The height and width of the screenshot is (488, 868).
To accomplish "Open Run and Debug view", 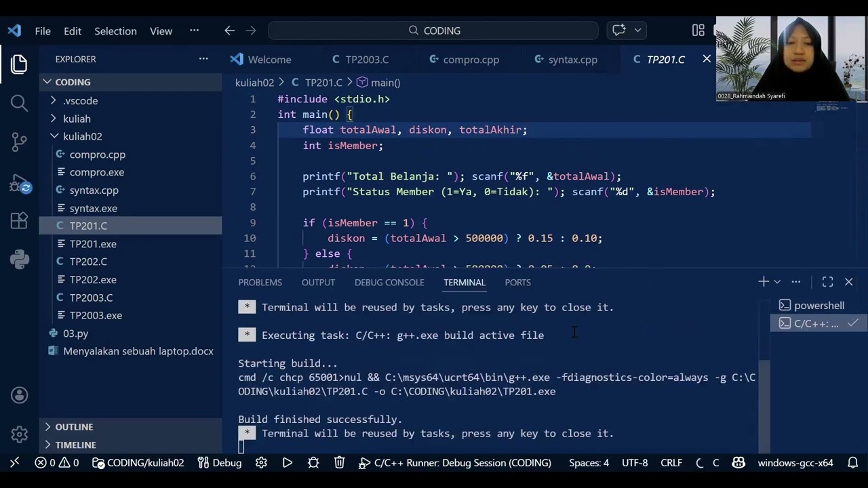I will (x=19, y=183).
